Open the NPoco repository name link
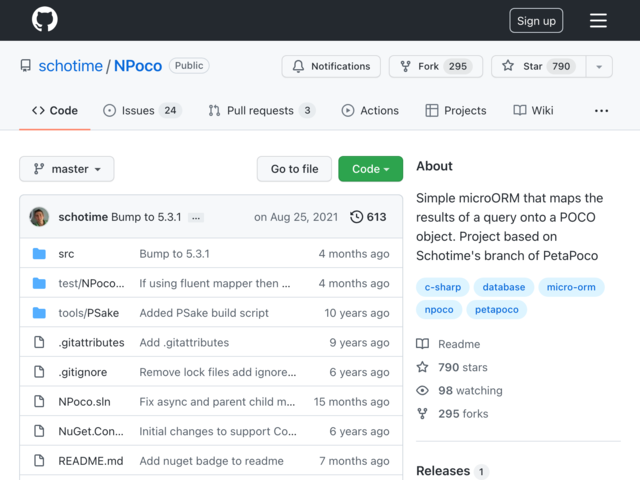The height and width of the screenshot is (480, 640). tap(138, 66)
